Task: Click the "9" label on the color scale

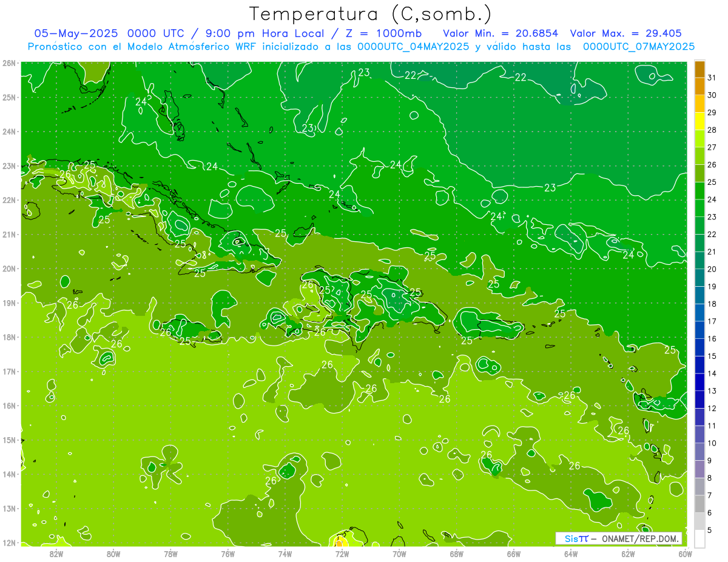Action: coord(710,460)
